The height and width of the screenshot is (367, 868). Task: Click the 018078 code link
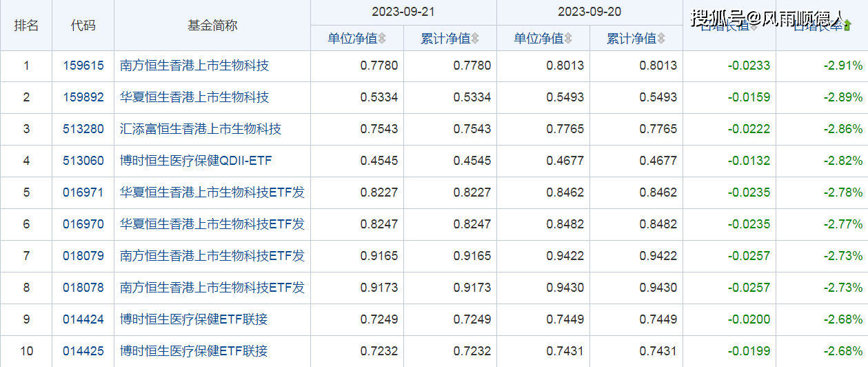83,288
